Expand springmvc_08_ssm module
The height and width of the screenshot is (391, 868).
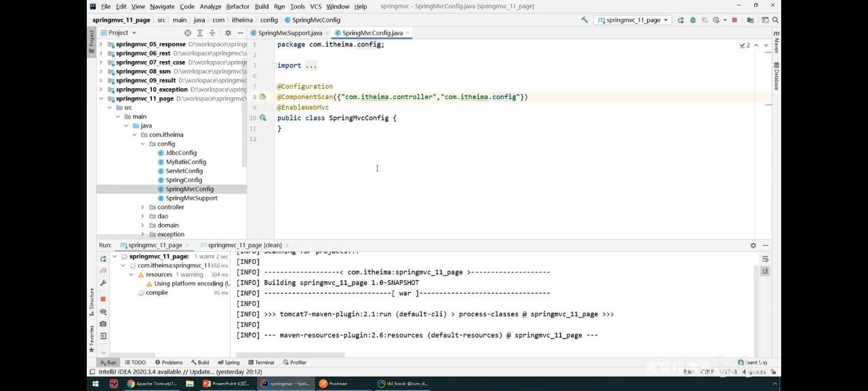[x=101, y=71]
